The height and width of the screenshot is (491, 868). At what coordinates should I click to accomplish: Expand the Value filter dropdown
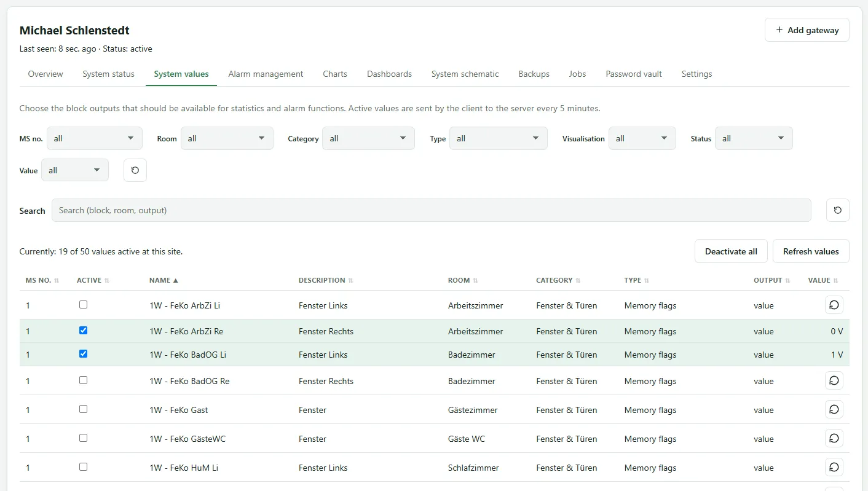75,170
